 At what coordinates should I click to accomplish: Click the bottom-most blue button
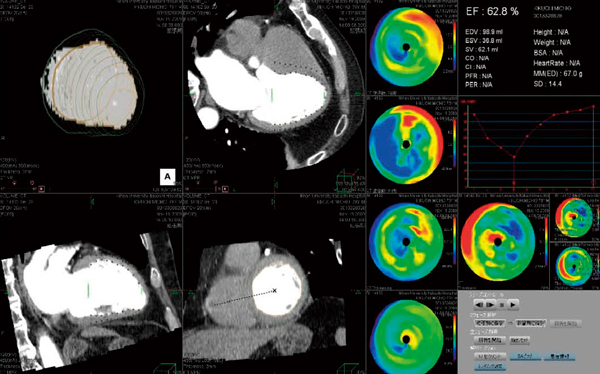(490, 366)
